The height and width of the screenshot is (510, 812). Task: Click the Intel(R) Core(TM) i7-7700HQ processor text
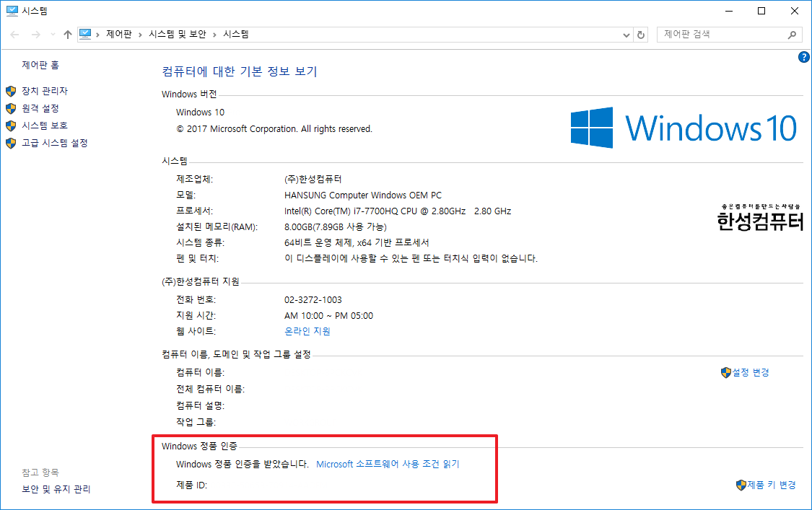(x=398, y=211)
